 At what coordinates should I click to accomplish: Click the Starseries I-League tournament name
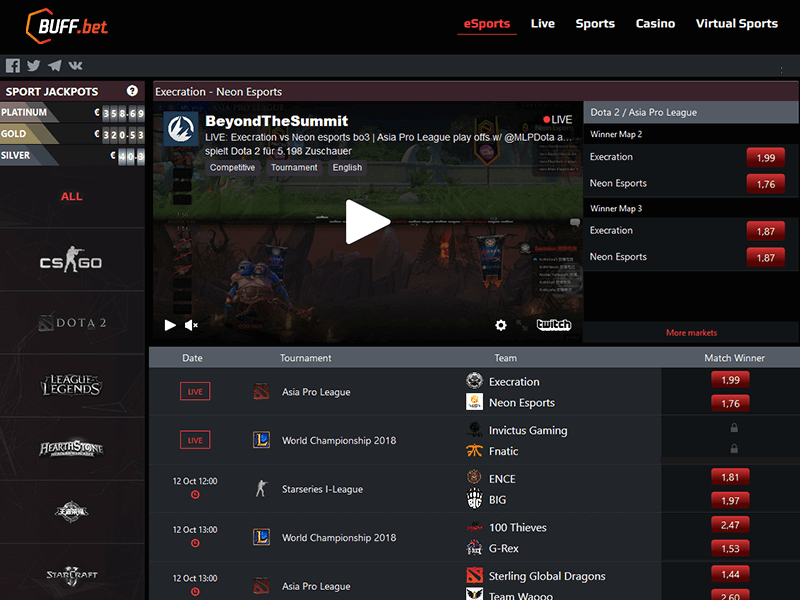click(322, 489)
